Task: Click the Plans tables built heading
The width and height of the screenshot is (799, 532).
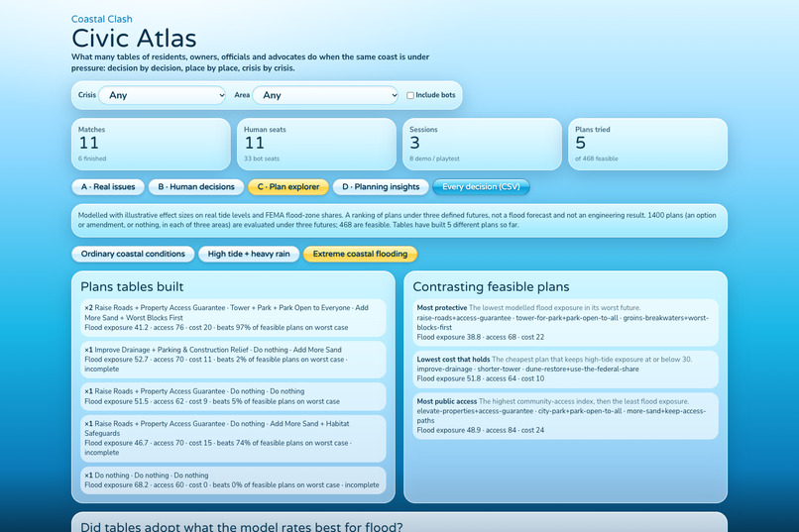Action: point(132,286)
